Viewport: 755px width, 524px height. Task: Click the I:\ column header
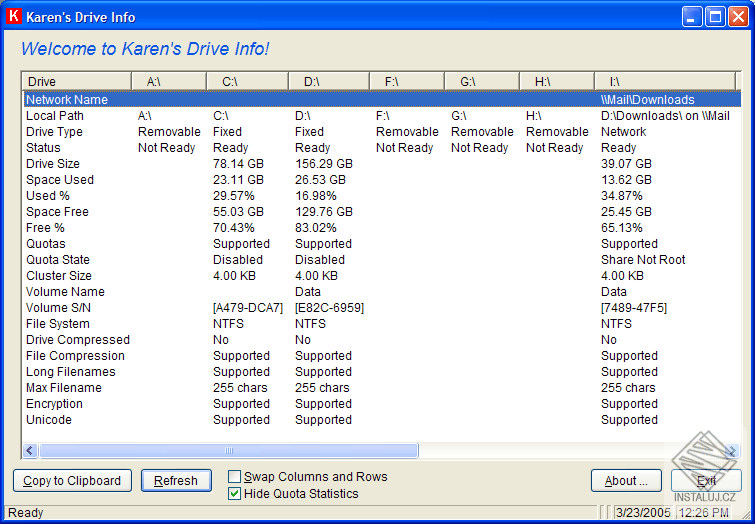(x=665, y=81)
